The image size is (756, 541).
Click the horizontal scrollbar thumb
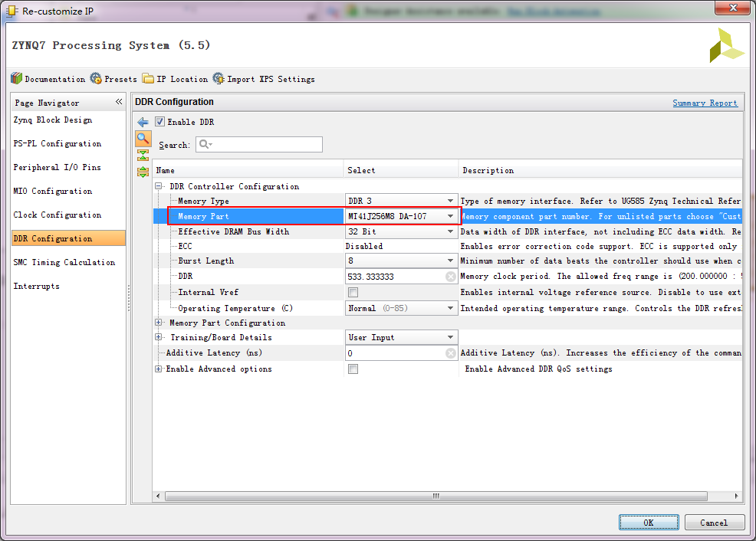[436, 496]
